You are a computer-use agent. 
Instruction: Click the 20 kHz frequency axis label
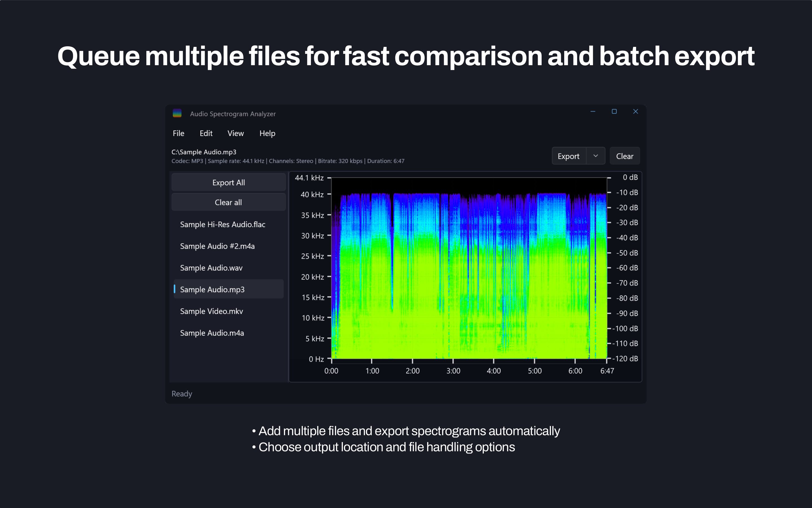(x=312, y=277)
